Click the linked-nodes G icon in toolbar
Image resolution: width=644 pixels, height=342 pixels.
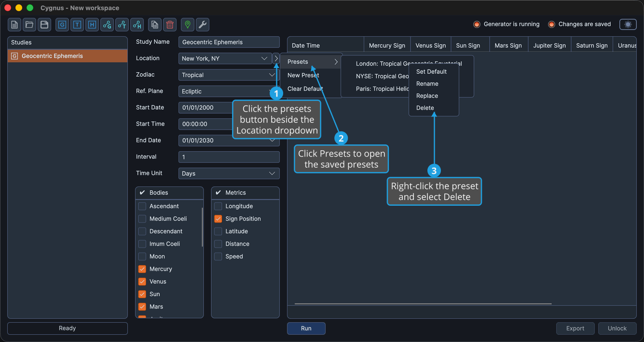[107, 25]
